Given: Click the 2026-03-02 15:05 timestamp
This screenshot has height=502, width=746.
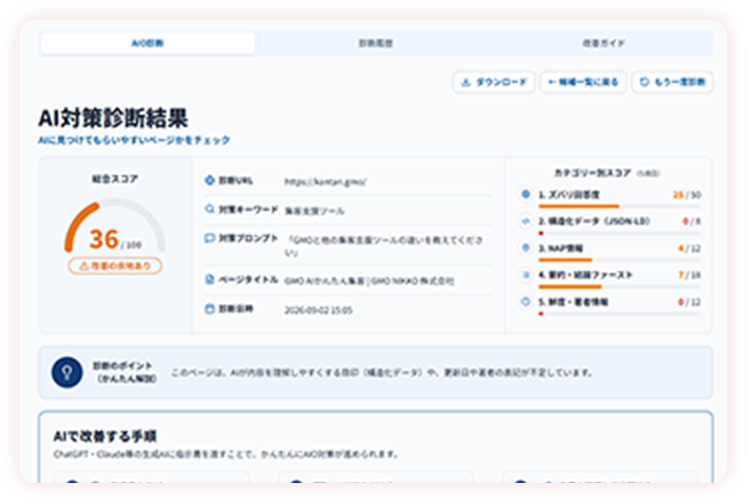Looking at the screenshot, I should [318, 310].
